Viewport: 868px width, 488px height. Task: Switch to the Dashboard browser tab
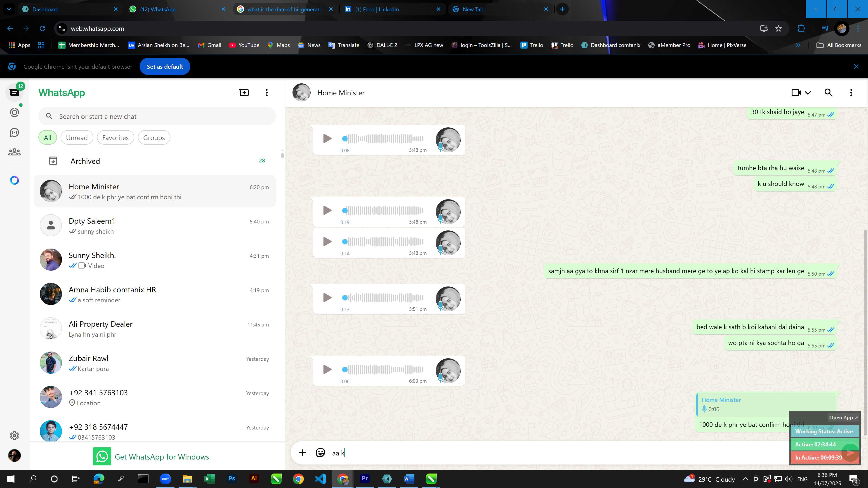71,9
